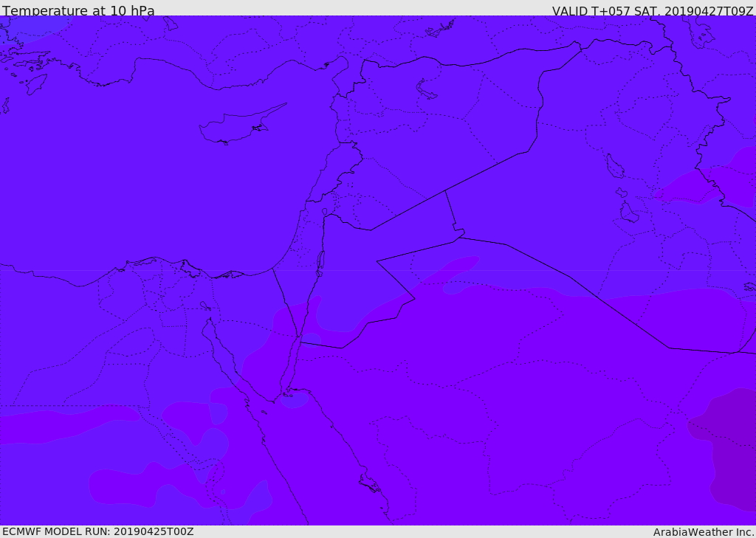Click the 'ECMWF MODEL RUN: 20190425T00Z' text
Image resolution: width=756 pixels, height=538 pixels.
(x=98, y=531)
